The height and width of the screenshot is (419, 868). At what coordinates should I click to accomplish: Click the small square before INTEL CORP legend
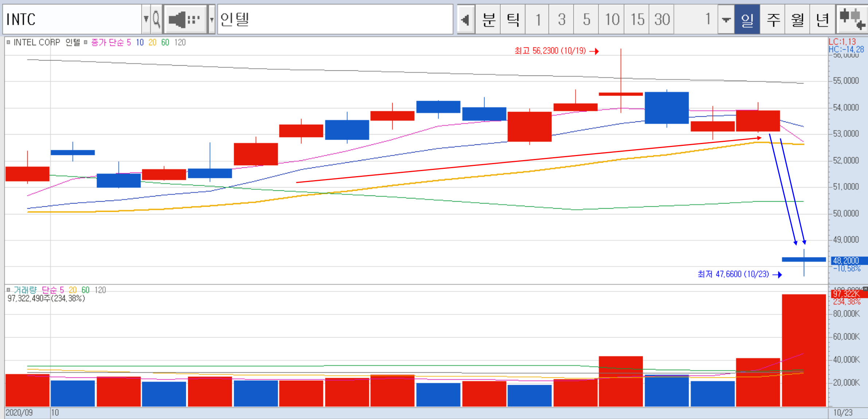click(x=8, y=42)
